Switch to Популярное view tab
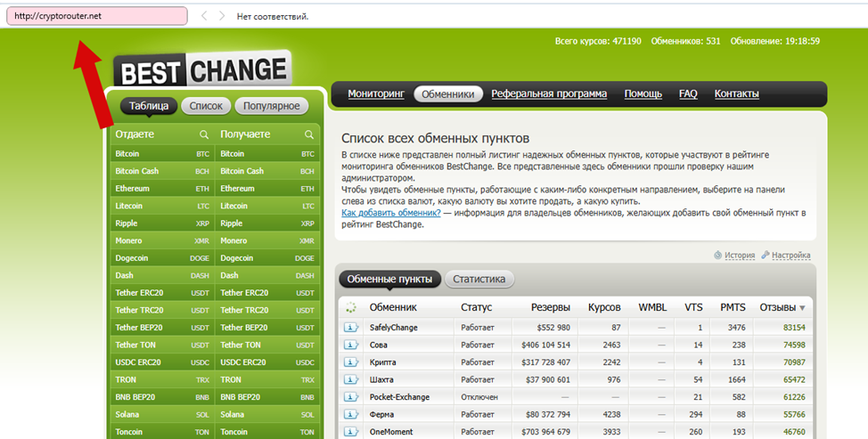The width and height of the screenshot is (868, 439). 271,106
